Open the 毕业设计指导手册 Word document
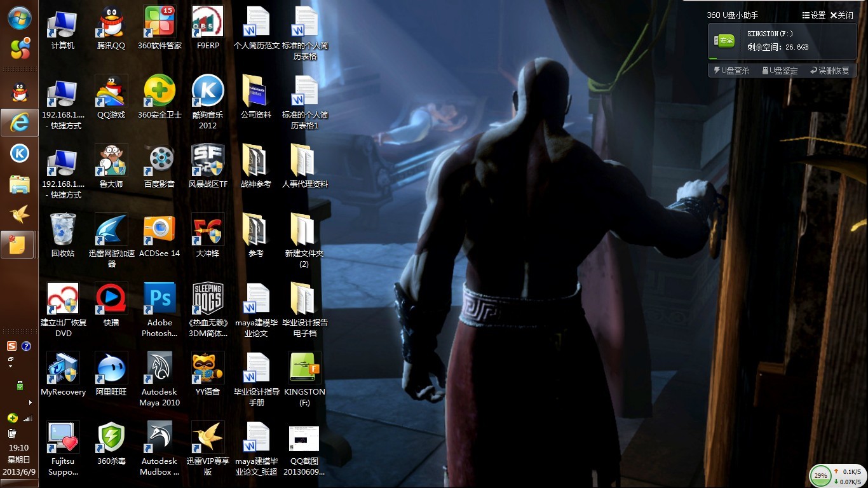 pyautogui.click(x=256, y=379)
